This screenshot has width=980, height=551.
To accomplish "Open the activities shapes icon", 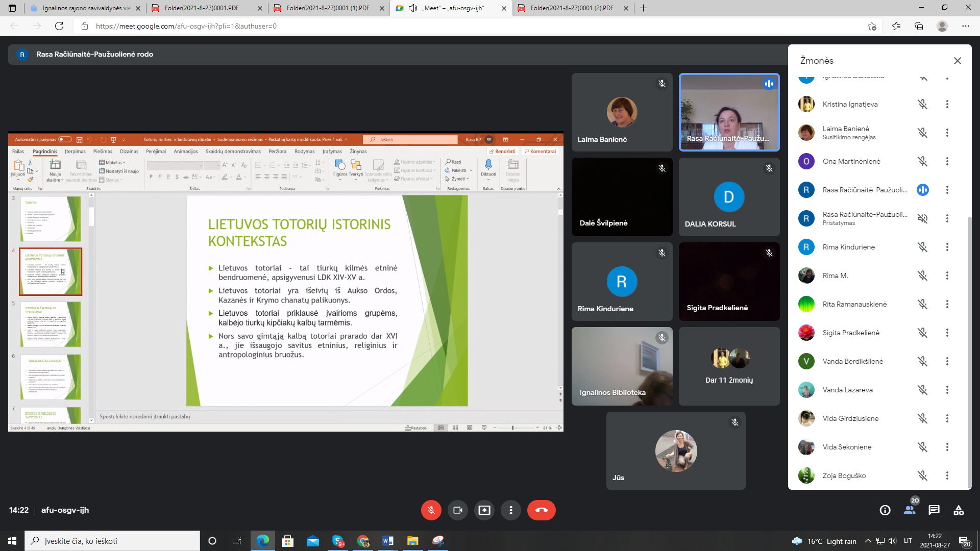I will coord(959,510).
